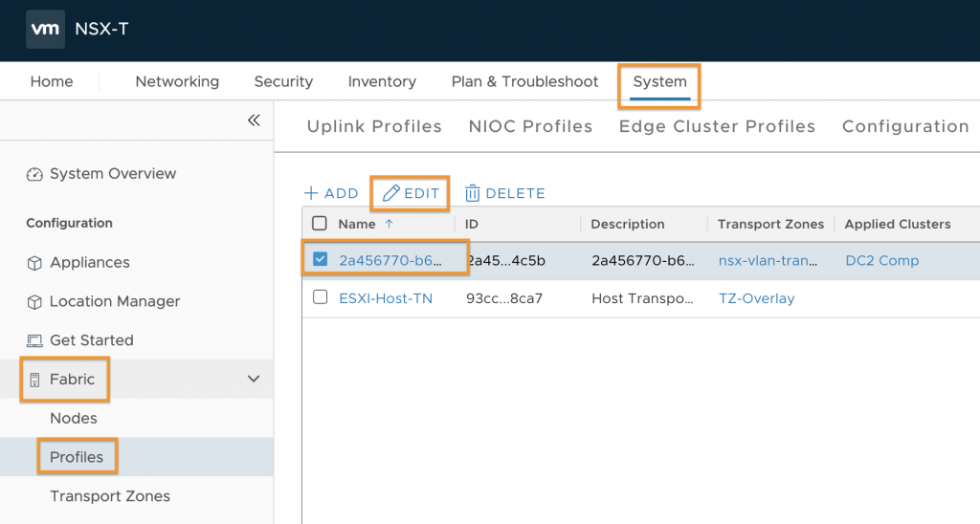The height and width of the screenshot is (524, 980).
Task: Select the Fabric menu item
Action: click(73, 379)
